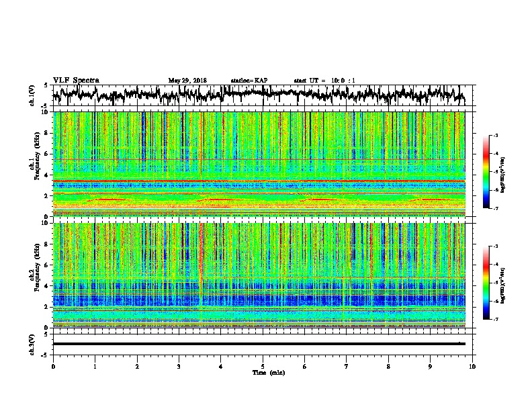
Task: Click the ch.2 spectrogram color scale bar
Action: coord(486,283)
